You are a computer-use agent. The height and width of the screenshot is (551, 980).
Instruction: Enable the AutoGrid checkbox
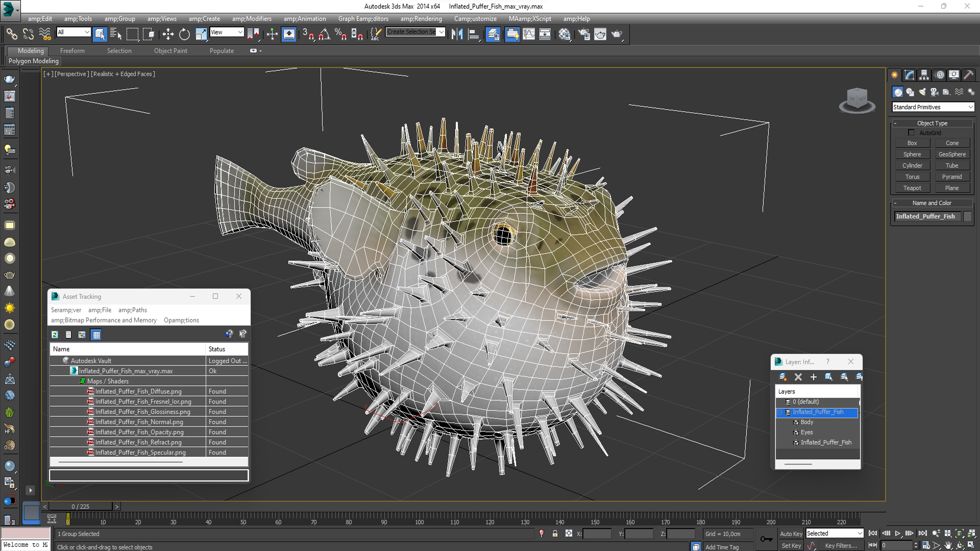click(x=912, y=133)
